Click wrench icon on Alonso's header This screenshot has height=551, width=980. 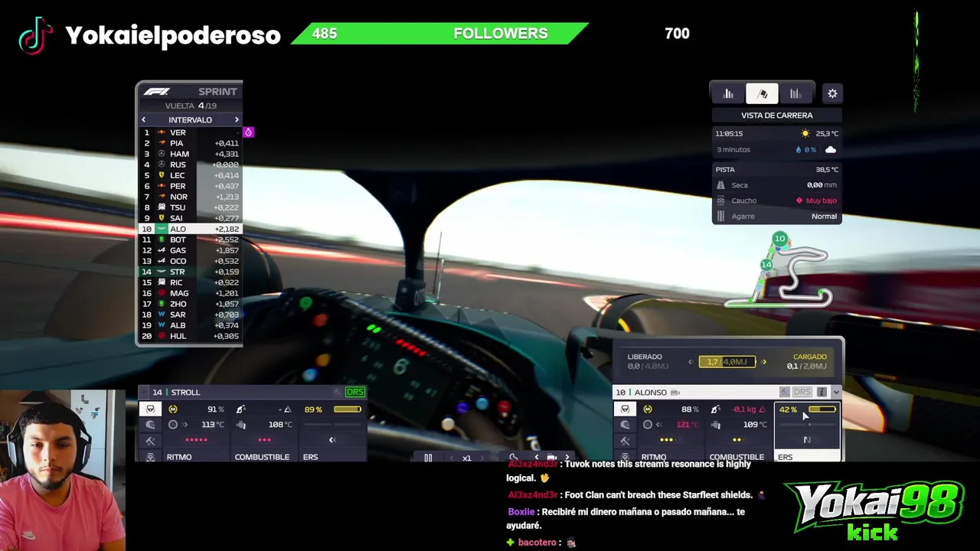(x=785, y=392)
